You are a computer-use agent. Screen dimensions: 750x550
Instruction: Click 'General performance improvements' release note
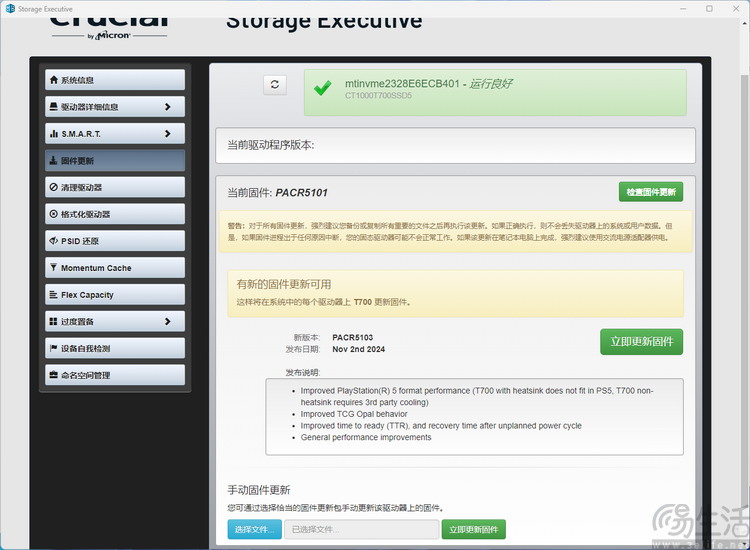pos(366,437)
